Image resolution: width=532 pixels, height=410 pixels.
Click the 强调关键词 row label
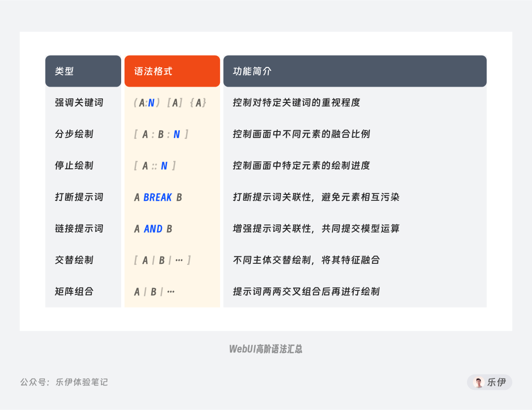[x=79, y=102]
